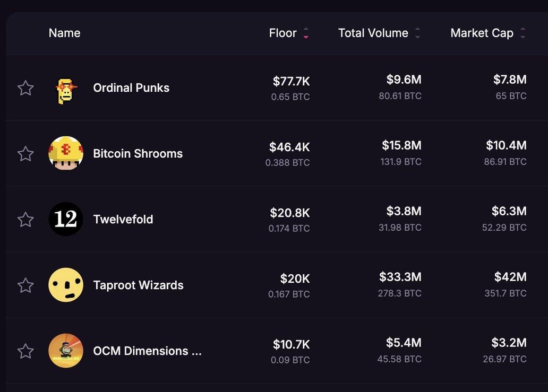Open the Bitcoin Shrooms collection name link
This screenshot has width=548, height=392.
pyautogui.click(x=138, y=154)
